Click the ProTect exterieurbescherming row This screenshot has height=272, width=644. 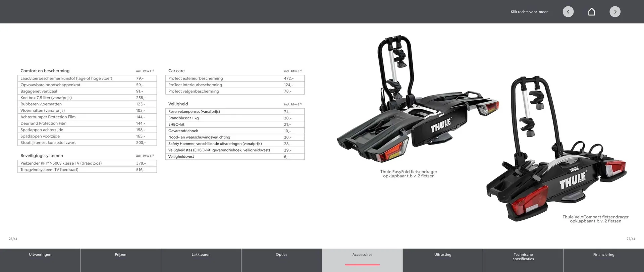pyautogui.click(x=235, y=78)
